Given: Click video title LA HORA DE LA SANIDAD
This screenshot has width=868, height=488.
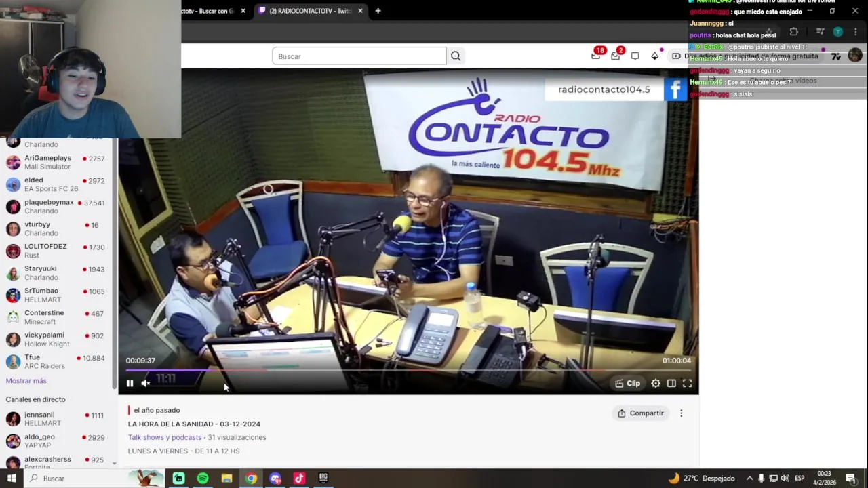Looking at the screenshot, I should (x=194, y=424).
